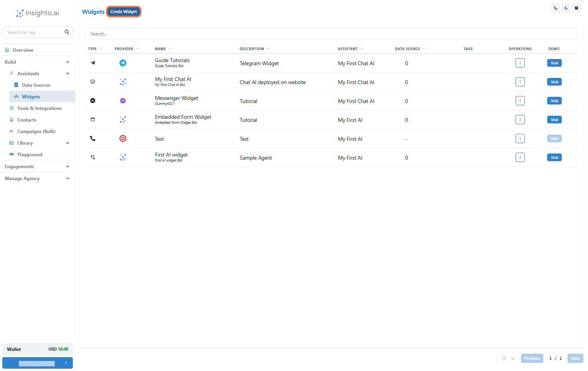Open operations menu for Guide Tutorials widget
Screen dimensions: 588x371
520,62
